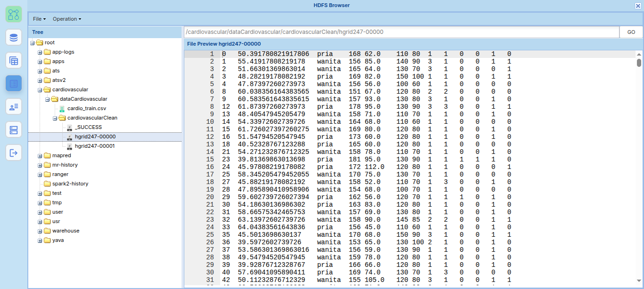The height and width of the screenshot is (289, 644).
Task: Expand the ranger folder node
Action: [40, 175]
